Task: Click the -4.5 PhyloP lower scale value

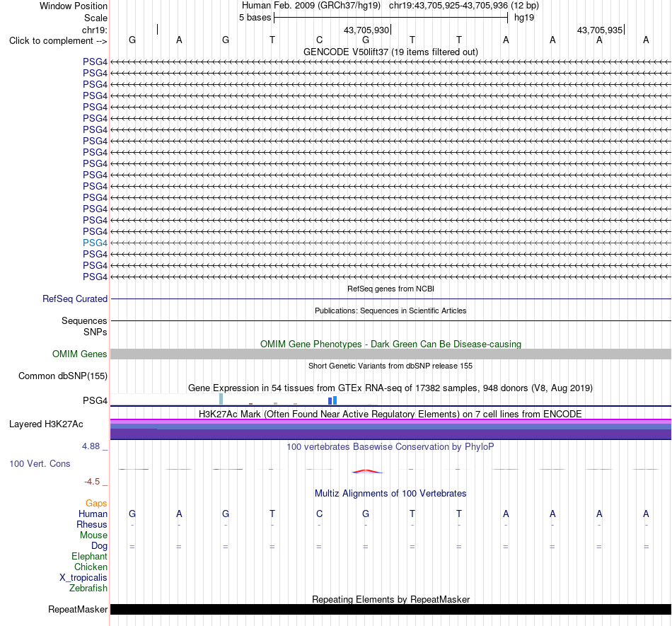Action: 92,482
